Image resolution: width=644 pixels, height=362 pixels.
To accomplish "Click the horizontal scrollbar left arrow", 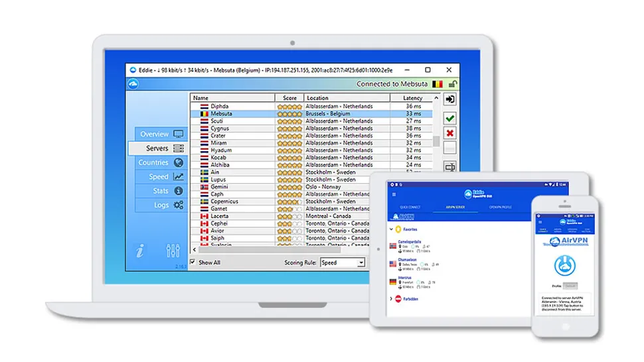I will (195, 249).
